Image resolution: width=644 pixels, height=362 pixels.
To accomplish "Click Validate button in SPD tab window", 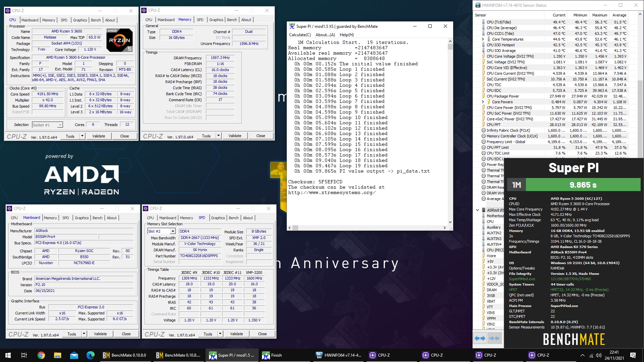I will tap(236, 334).
